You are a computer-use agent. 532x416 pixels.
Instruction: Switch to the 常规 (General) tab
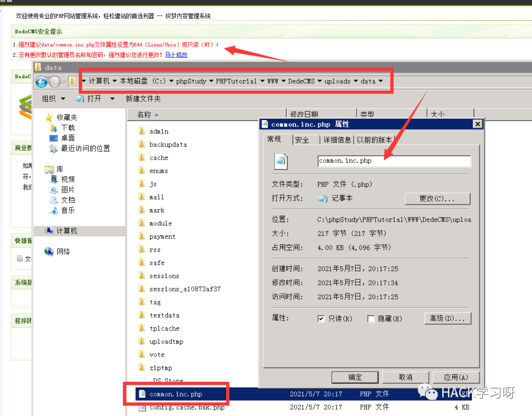pos(274,139)
